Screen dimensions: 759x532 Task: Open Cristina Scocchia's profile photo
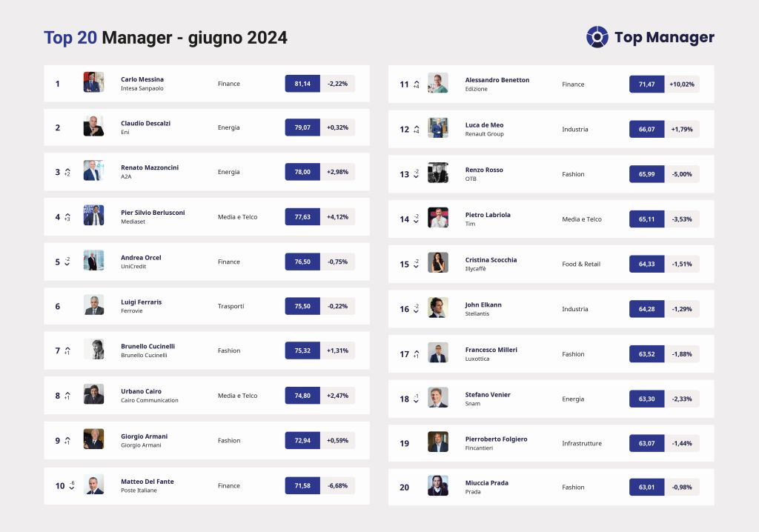click(438, 262)
